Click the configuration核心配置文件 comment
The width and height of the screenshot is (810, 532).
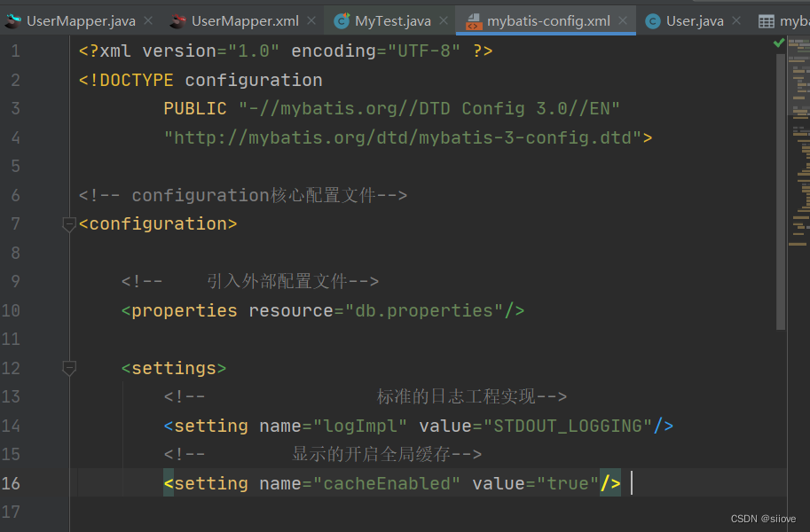pyautogui.click(x=243, y=195)
